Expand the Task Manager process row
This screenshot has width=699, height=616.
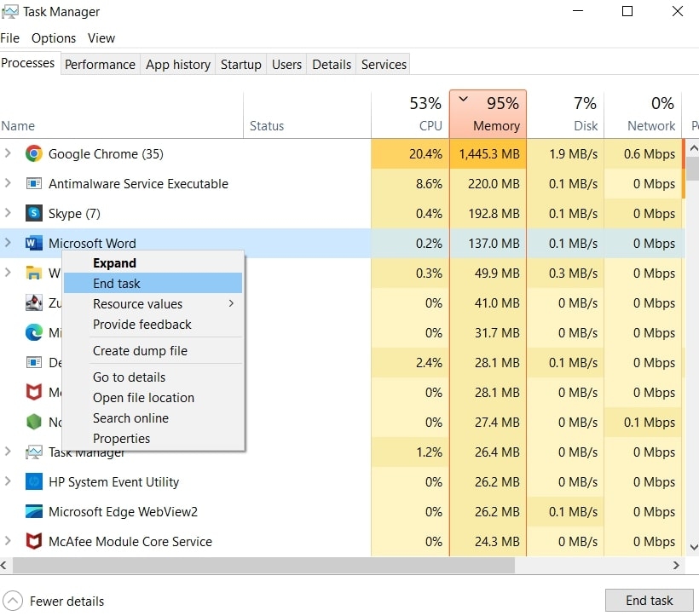pos(8,452)
